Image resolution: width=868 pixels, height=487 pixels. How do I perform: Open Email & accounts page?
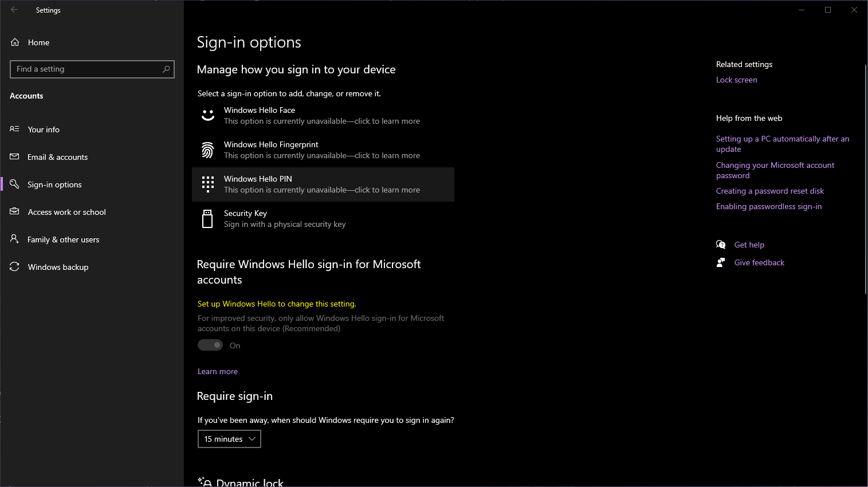(x=92, y=157)
